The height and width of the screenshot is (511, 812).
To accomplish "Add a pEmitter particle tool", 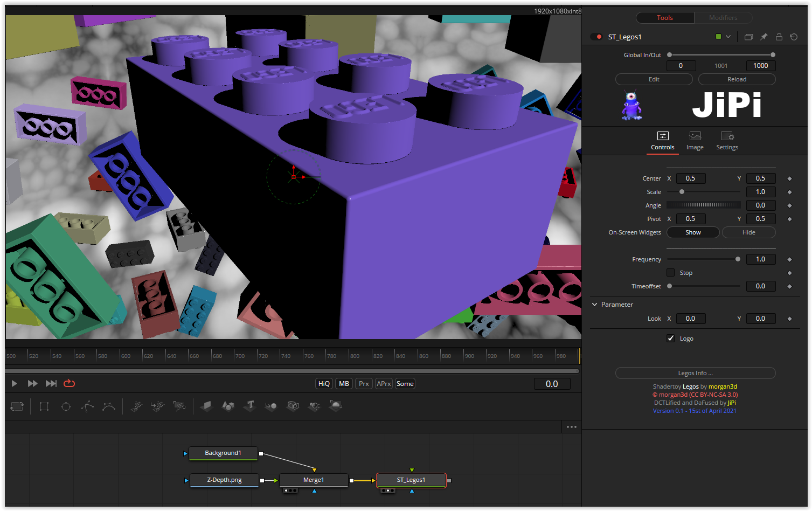I will pos(137,406).
